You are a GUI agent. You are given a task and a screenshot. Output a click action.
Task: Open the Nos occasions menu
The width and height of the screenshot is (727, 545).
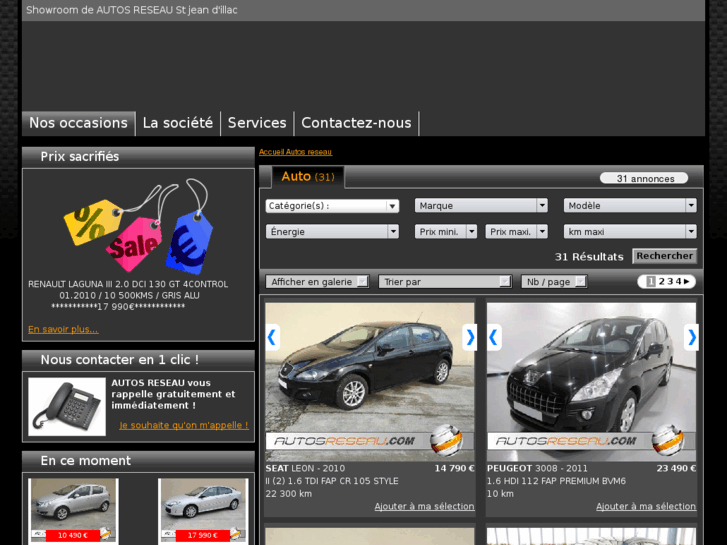point(78,123)
